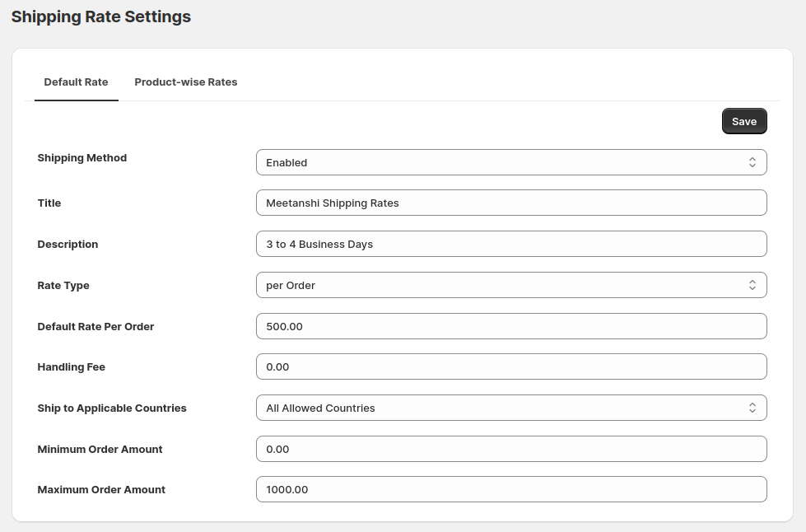
Task: Click the Shipping Method label
Action: 82,158
